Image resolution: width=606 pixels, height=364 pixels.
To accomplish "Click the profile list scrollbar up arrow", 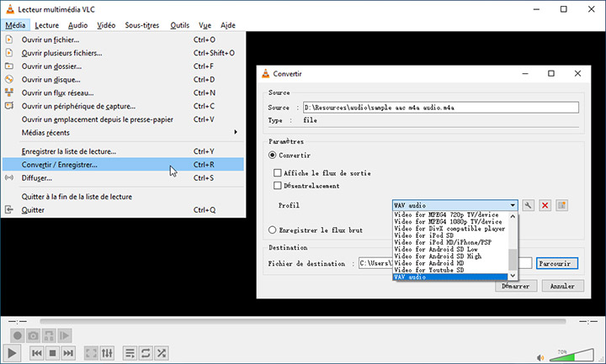I will point(513,216).
